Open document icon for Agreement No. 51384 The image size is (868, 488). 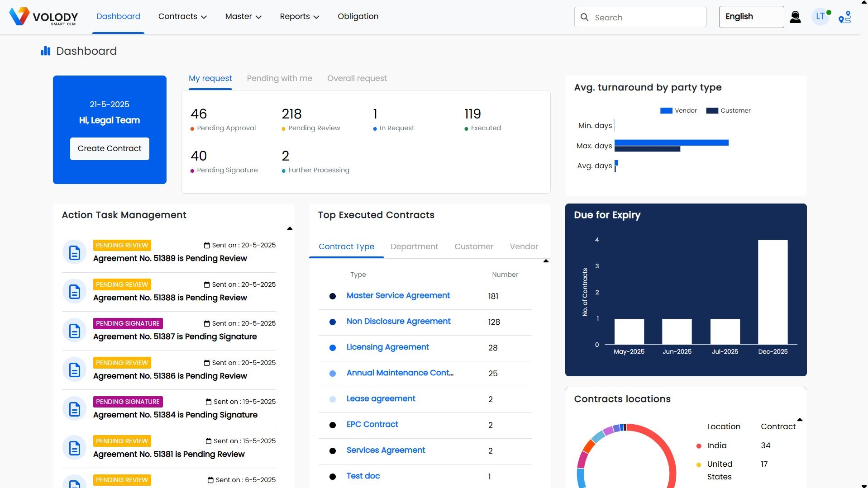pos(75,409)
